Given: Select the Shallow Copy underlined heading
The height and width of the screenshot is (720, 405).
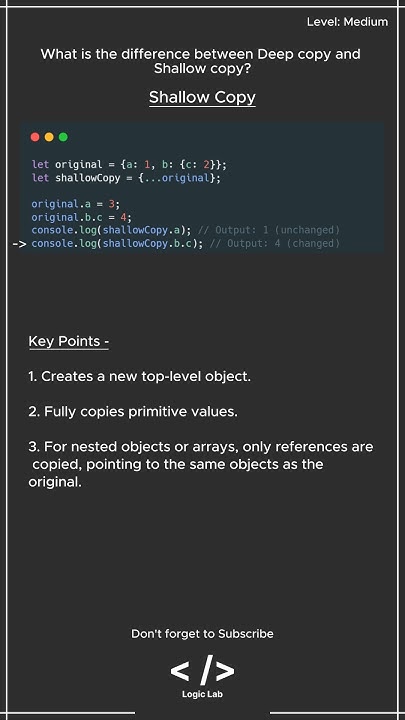Looking at the screenshot, I should point(202,98).
